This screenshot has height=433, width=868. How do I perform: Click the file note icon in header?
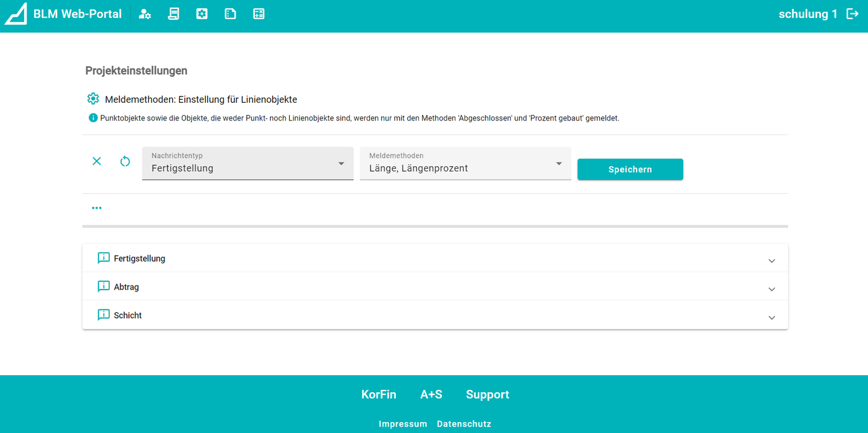(231, 14)
